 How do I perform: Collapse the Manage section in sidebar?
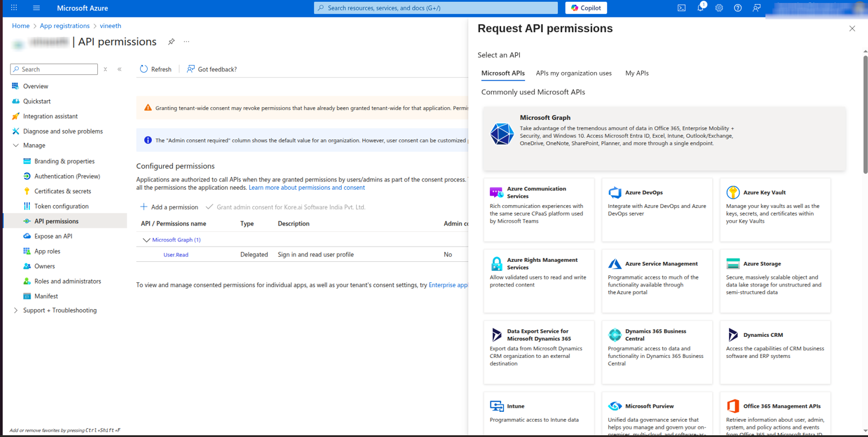point(16,145)
